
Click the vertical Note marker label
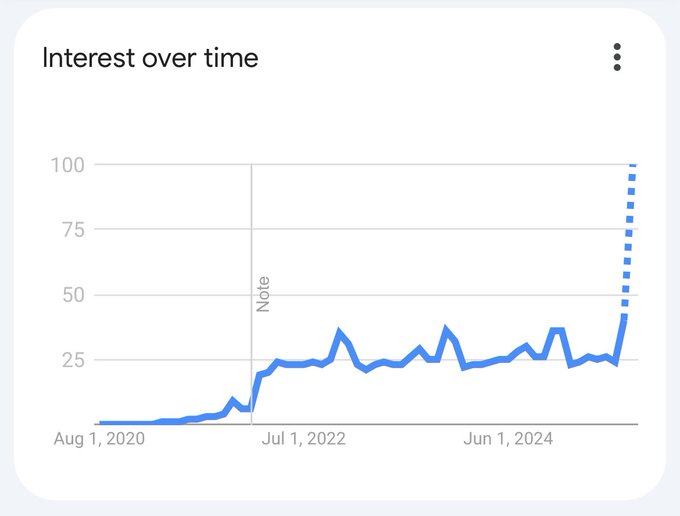263,294
